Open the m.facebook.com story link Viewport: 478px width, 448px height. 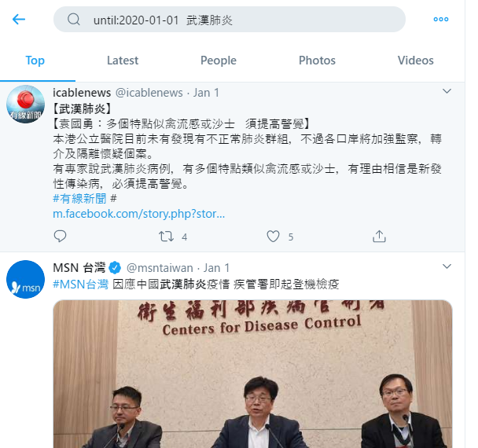[x=139, y=214]
